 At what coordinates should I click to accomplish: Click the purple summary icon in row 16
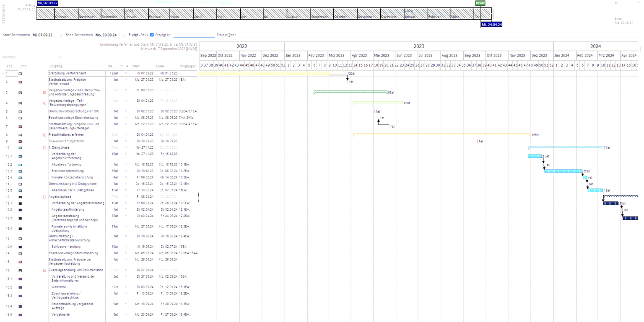point(20,270)
